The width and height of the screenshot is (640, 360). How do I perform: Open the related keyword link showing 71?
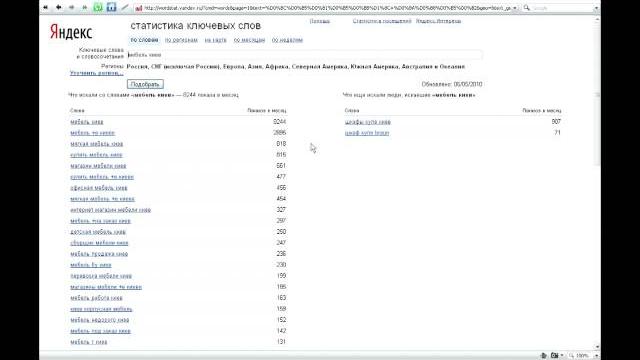367,133
